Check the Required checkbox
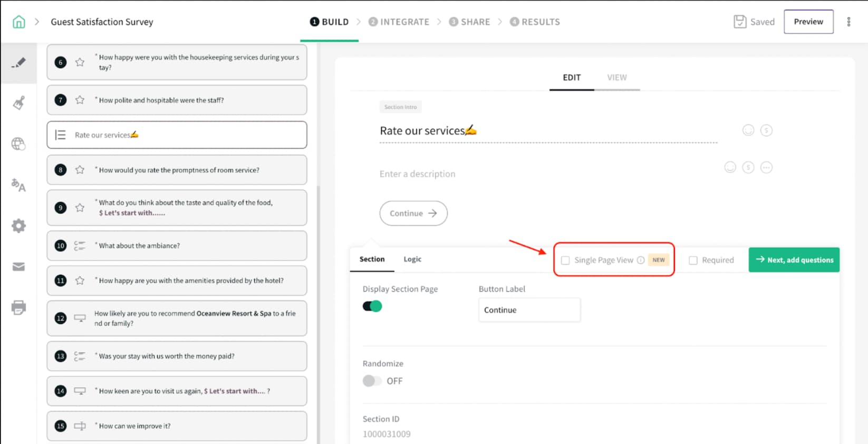 click(693, 260)
